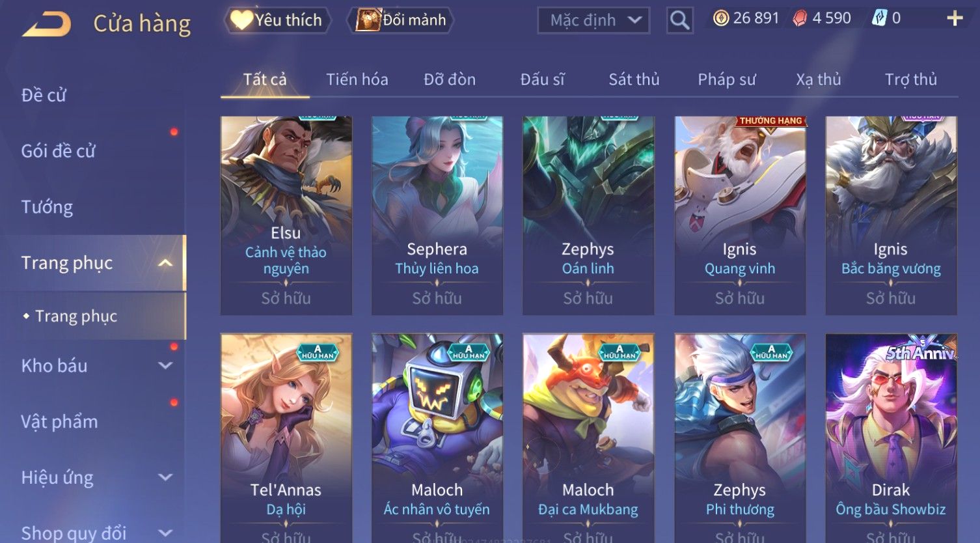Image resolution: width=980 pixels, height=543 pixels.
Task: Collapse the Trang phục sidebar section
Action: click(165, 263)
